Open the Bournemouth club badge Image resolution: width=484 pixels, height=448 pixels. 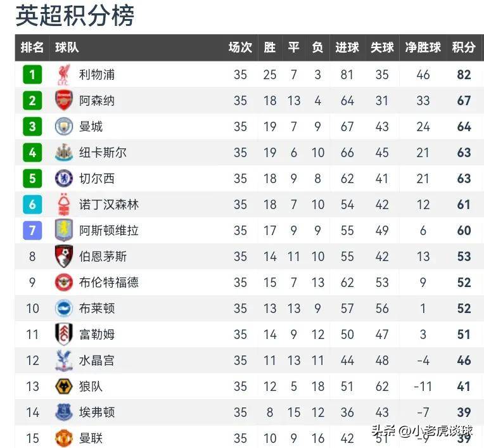tap(64, 256)
